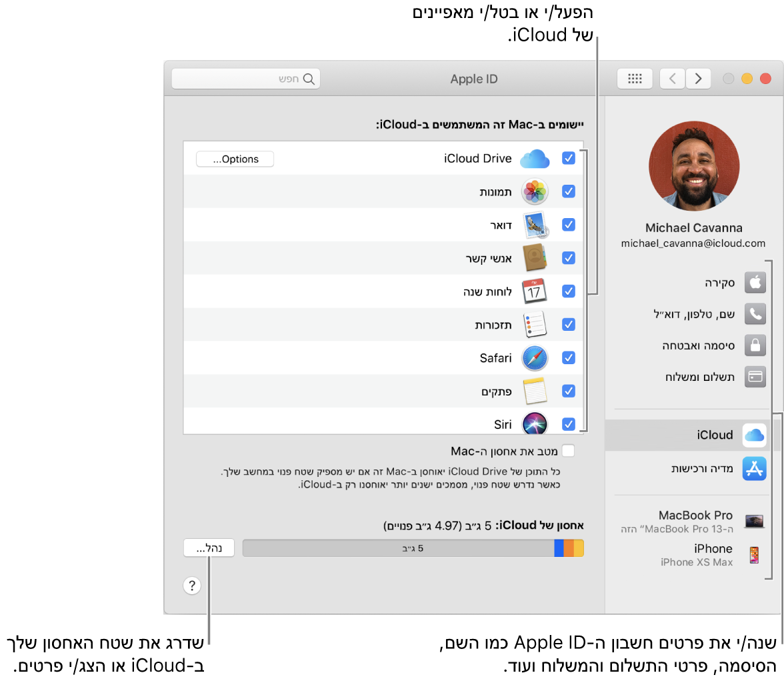The image size is (784, 681).
Task: Click the iCloud sidebar cloud icon
Action: point(755,435)
